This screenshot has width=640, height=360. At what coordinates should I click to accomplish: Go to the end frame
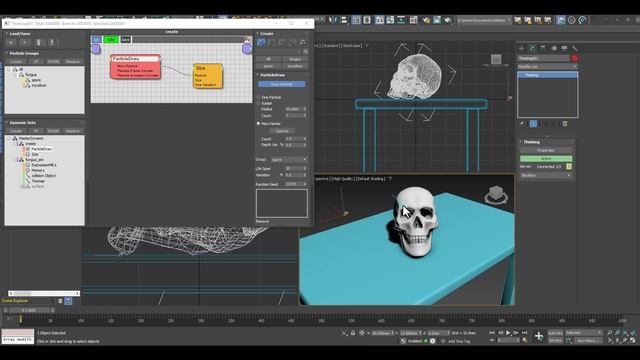click(x=524, y=333)
